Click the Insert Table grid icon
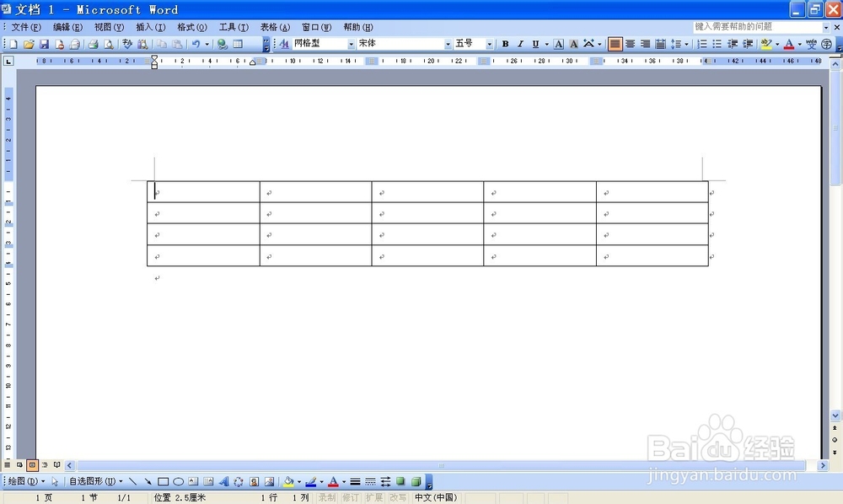843x504 pixels. tap(238, 44)
